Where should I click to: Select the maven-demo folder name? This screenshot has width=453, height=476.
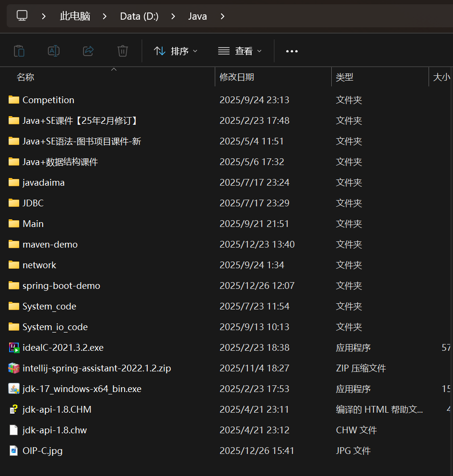(50, 244)
